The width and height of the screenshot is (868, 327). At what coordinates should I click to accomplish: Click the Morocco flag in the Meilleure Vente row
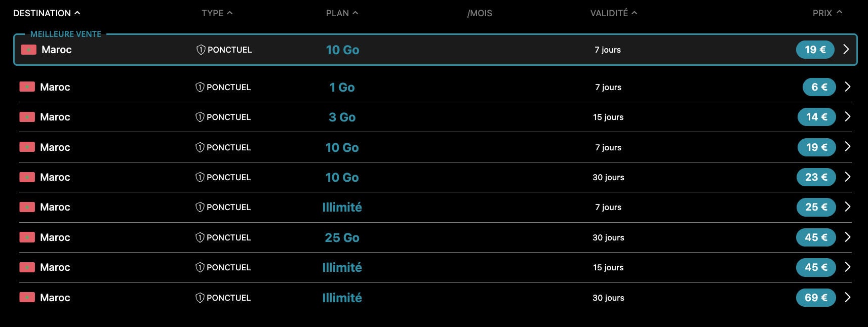(x=28, y=50)
